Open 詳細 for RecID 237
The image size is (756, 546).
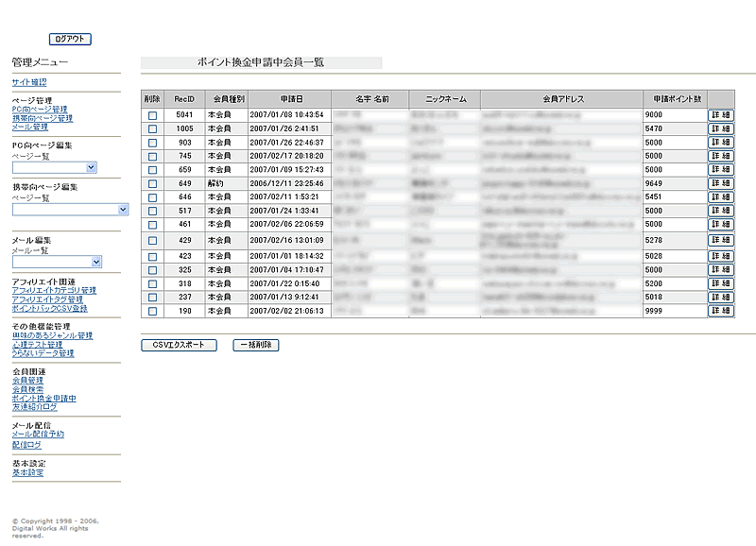721,298
